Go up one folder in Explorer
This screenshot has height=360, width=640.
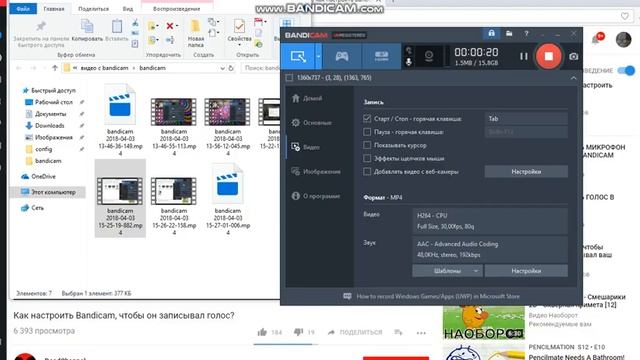(55, 68)
